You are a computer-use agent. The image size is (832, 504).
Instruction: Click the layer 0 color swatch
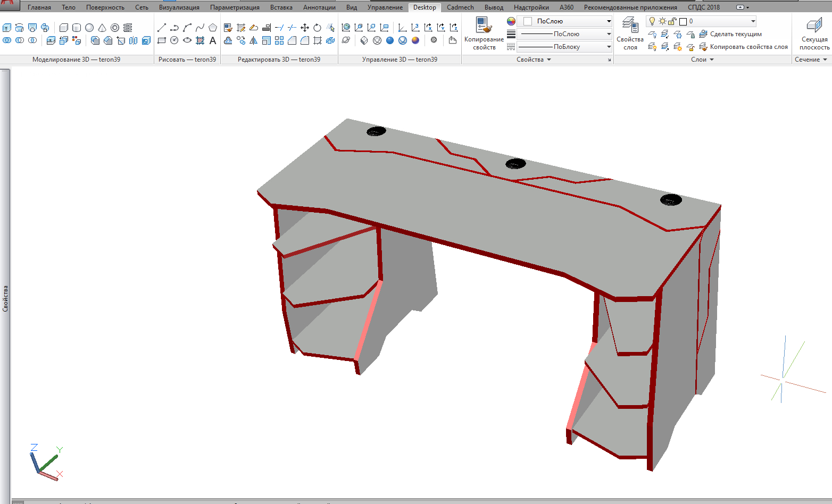683,21
